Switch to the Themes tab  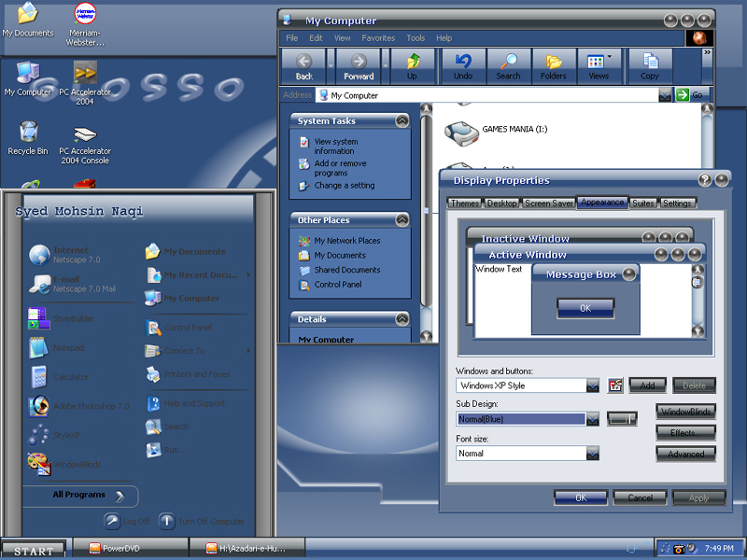tap(464, 203)
